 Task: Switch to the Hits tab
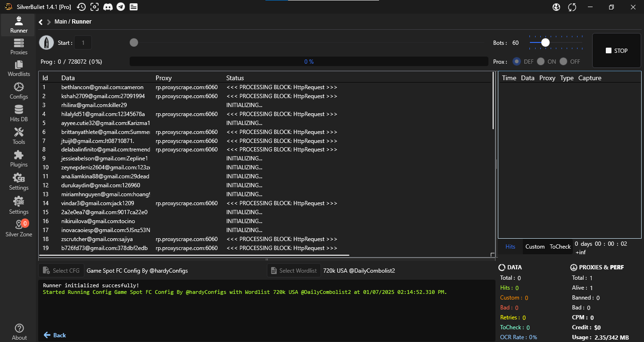[x=510, y=247]
